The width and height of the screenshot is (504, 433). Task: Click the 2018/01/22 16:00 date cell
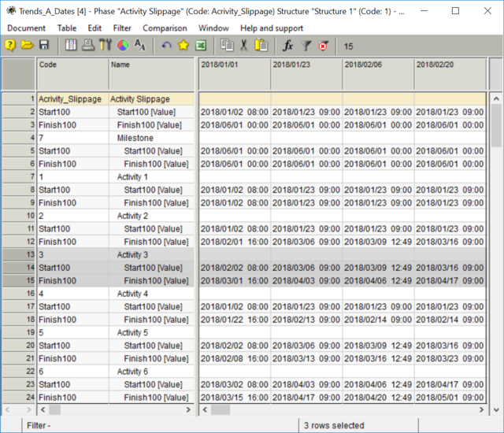235,320
